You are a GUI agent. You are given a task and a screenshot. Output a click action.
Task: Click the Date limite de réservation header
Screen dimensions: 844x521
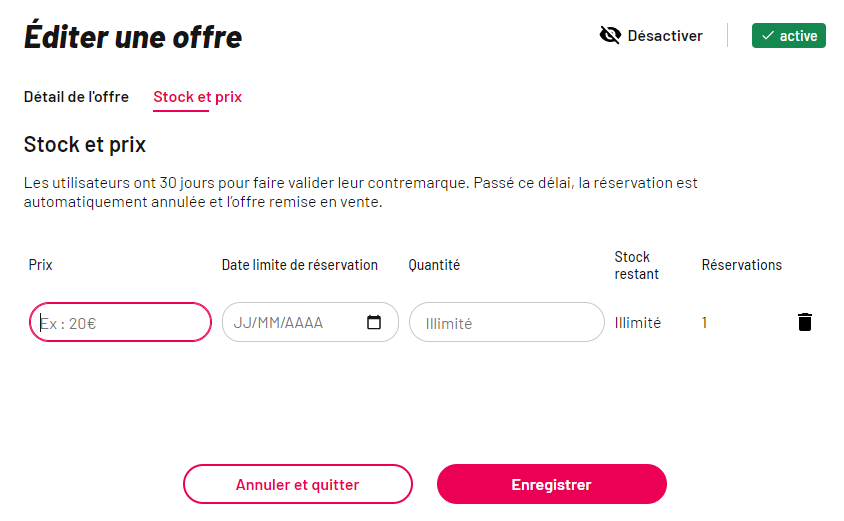300,265
